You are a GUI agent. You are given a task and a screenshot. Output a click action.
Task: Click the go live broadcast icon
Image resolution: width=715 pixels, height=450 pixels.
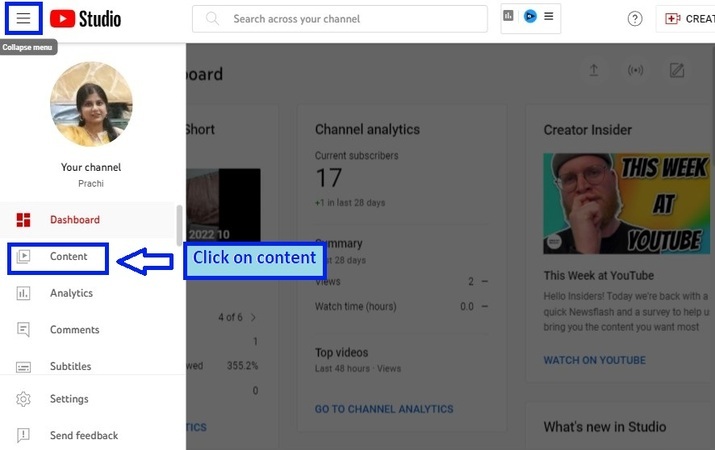pyautogui.click(x=635, y=70)
